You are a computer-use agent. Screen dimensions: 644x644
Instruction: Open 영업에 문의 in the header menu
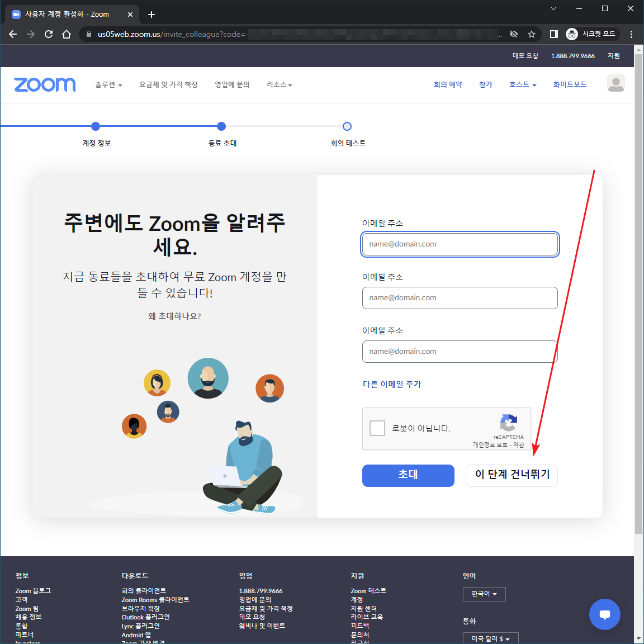[x=232, y=84]
